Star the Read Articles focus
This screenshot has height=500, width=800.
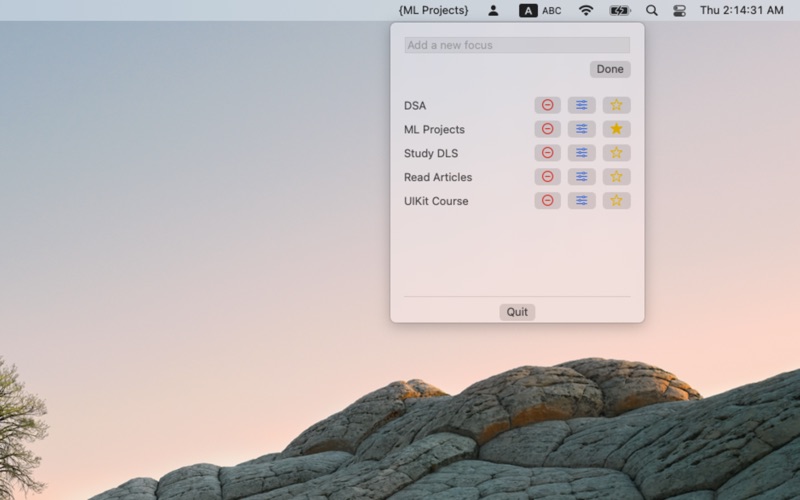(616, 177)
